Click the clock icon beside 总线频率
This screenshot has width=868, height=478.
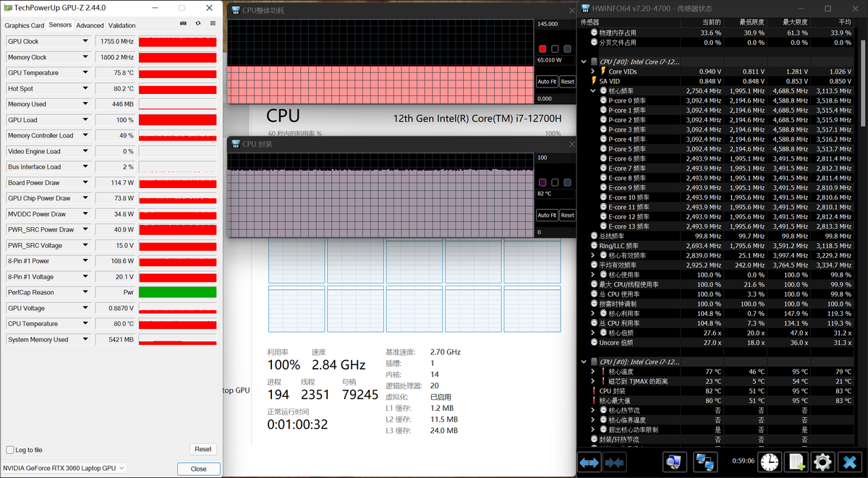click(x=594, y=236)
